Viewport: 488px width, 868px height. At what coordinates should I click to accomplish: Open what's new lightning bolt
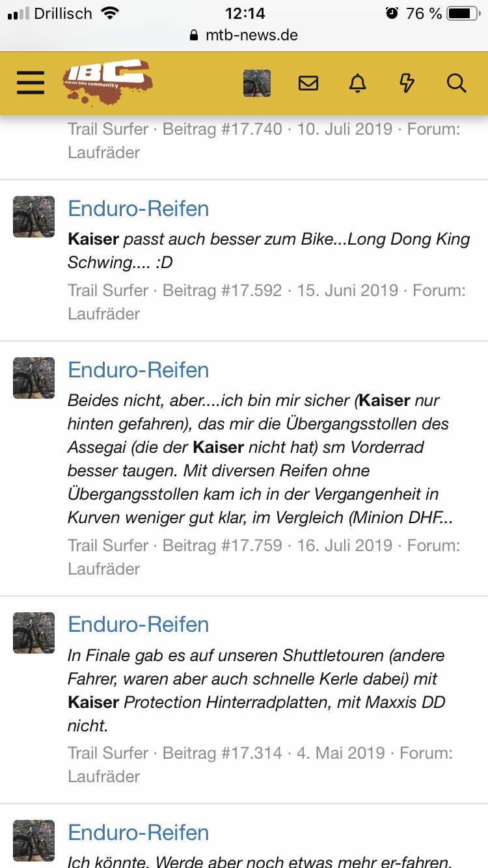407,83
